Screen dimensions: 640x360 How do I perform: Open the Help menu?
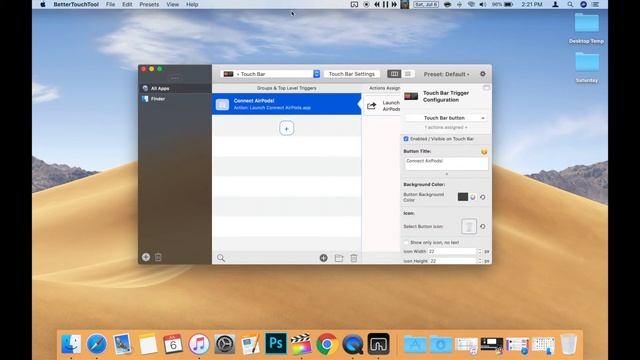pos(192,4)
